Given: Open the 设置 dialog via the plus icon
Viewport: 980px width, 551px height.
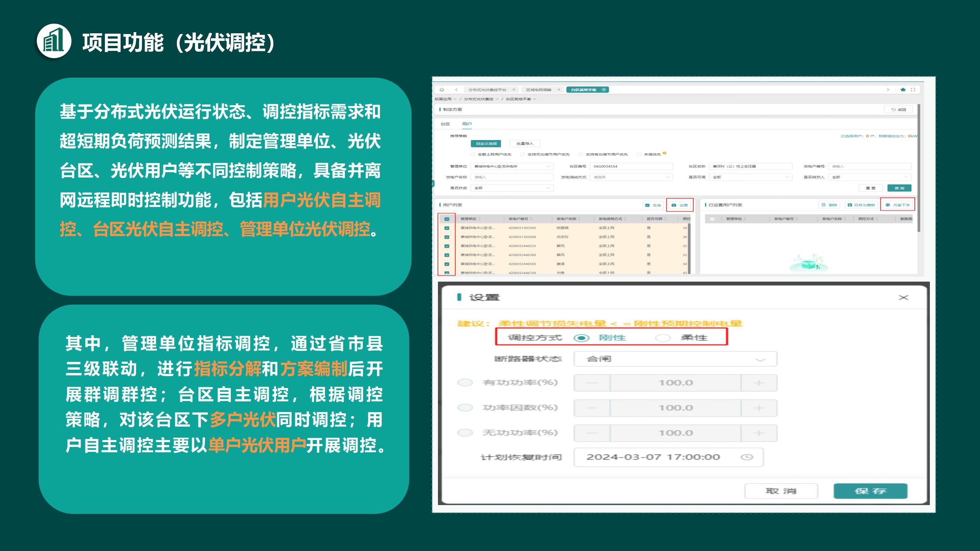Looking at the screenshot, I should [673, 205].
